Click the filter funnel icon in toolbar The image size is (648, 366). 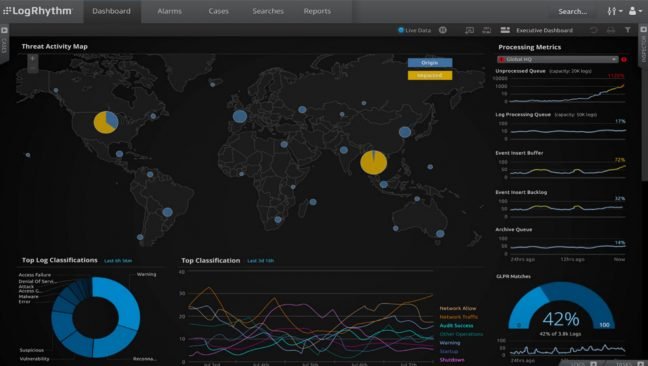tap(628, 30)
